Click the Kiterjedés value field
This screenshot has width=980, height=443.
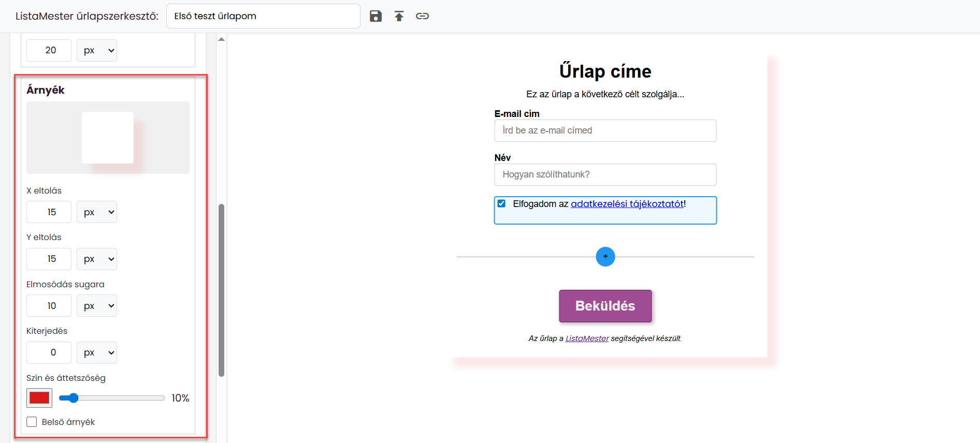click(x=49, y=352)
